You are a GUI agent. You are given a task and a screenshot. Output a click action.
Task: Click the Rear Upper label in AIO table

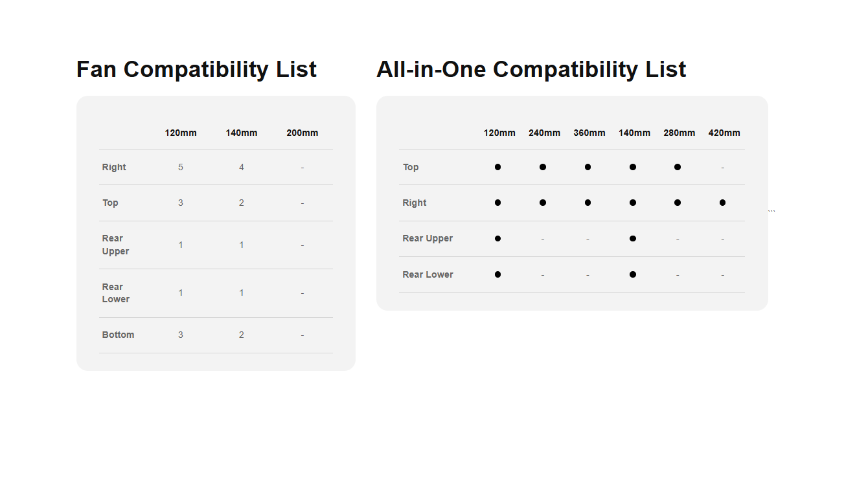(428, 238)
